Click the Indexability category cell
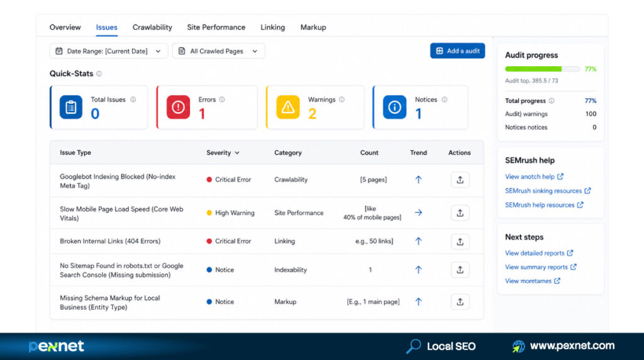644x360 pixels. (291, 270)
